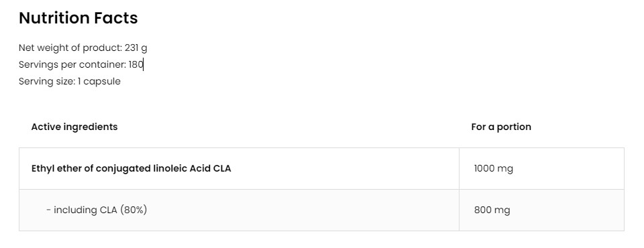644x248 pixels.
Task: Click the word Facts in heading
Action: point(116,18)
